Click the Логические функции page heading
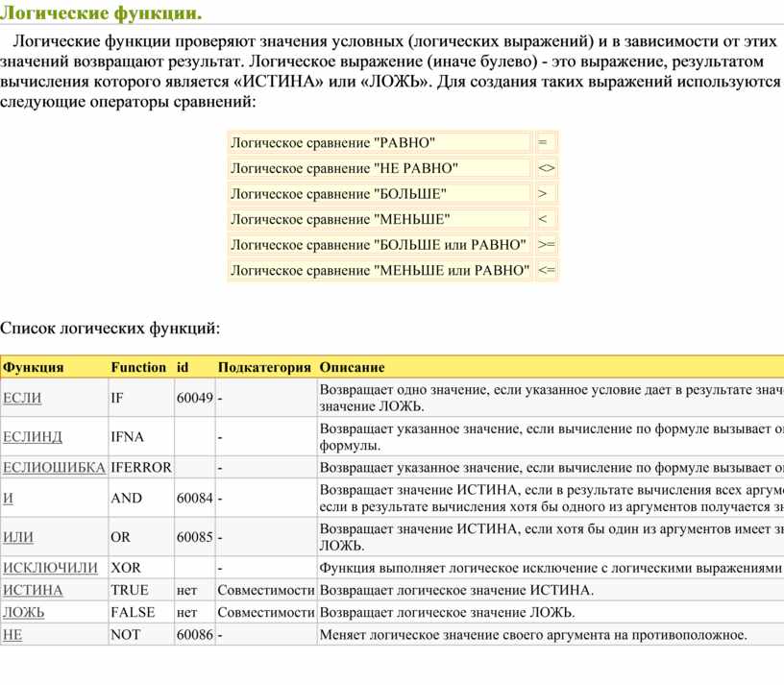The width and height of the screenshot is (784, 685). point(102,12)
